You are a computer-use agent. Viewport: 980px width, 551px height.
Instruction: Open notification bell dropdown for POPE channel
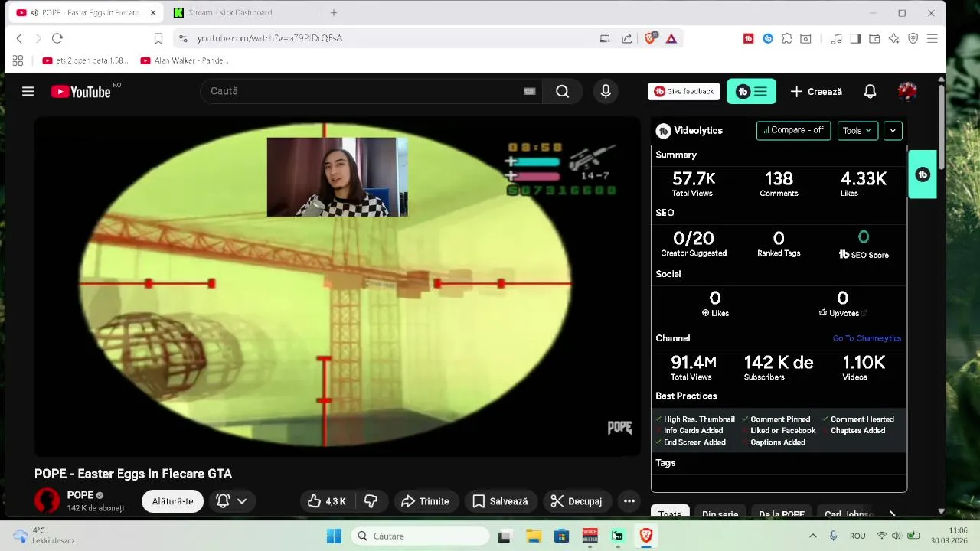point(231,501)
